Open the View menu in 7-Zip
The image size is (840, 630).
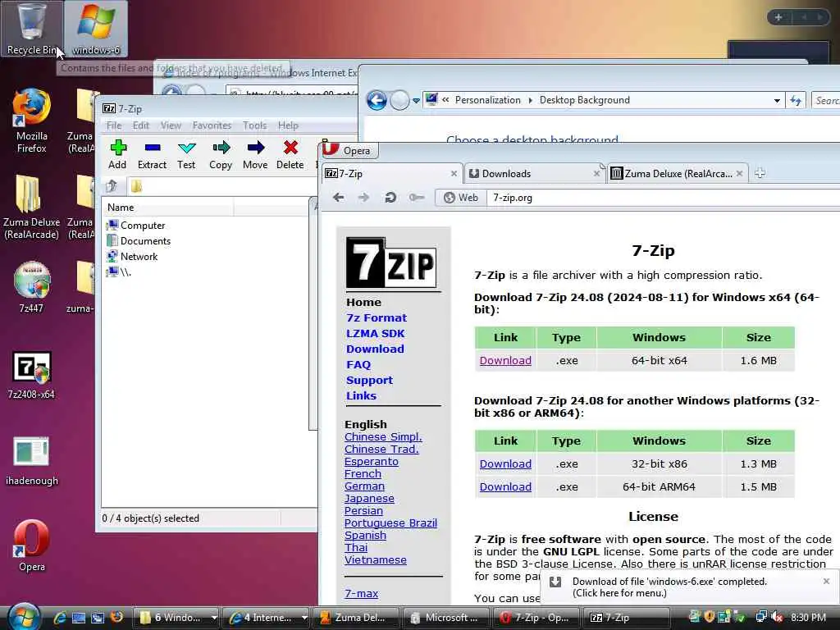[x=171, y=126]
